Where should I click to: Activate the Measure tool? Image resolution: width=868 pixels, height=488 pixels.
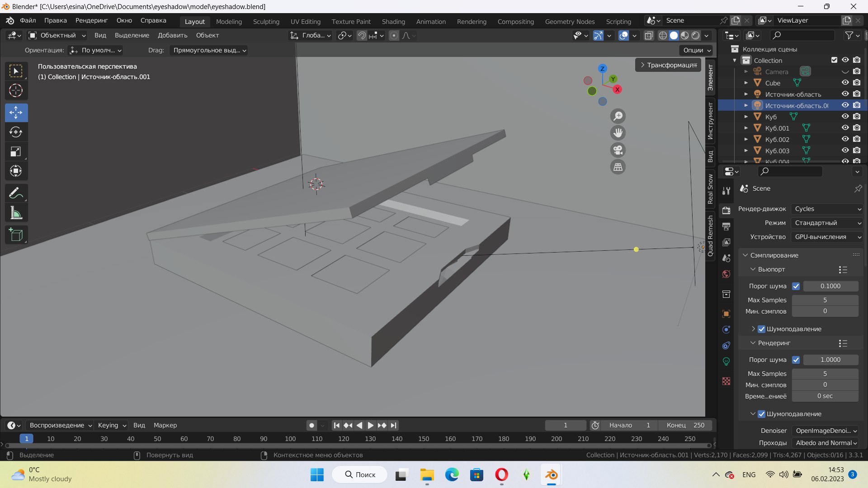(x=16, y=213)
